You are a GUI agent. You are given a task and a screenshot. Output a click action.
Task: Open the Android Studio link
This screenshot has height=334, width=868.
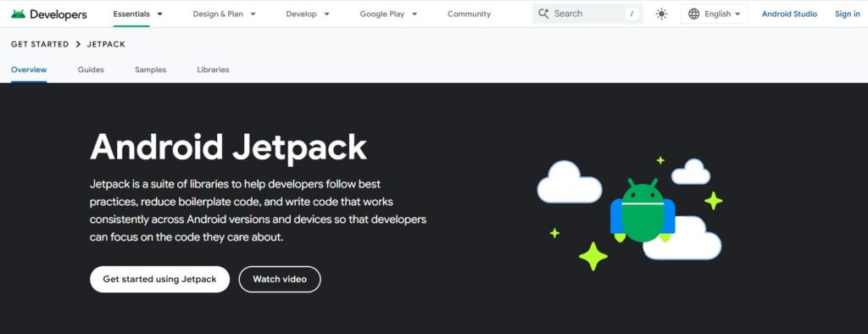point(789,14)
